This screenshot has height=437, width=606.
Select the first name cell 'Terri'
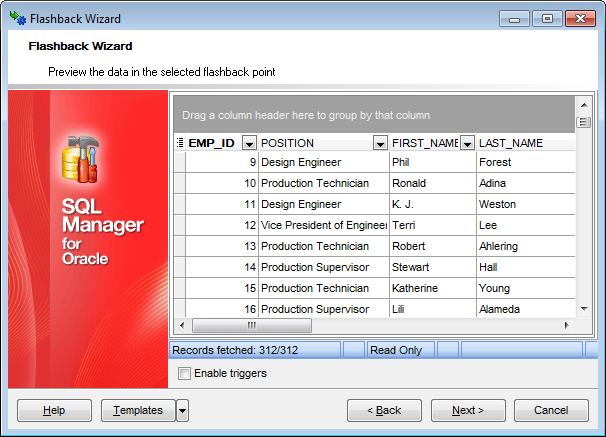pyautogui.click(x=433, y=225)
